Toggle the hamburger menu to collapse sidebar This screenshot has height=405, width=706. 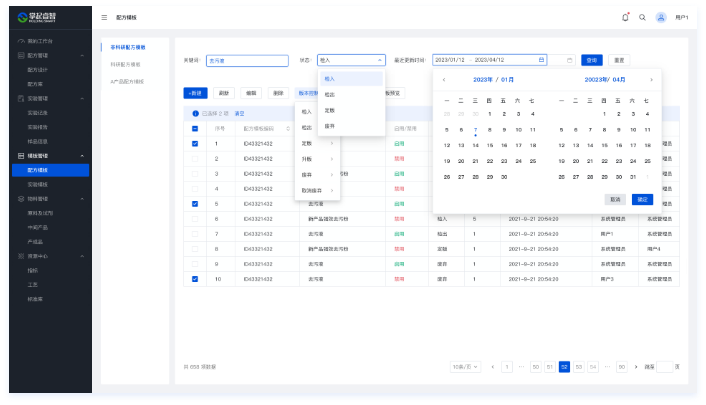pos(104,18)
